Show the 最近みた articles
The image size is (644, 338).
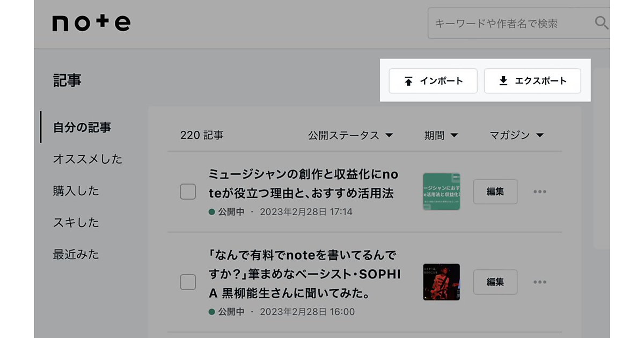click(x=76, y=254)
